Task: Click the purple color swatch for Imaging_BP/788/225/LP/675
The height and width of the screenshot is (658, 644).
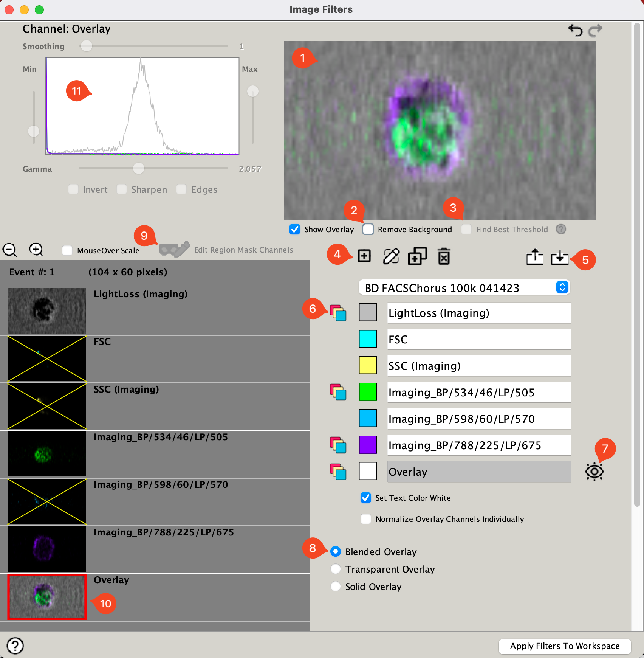Action: click(x=368, y=445)
